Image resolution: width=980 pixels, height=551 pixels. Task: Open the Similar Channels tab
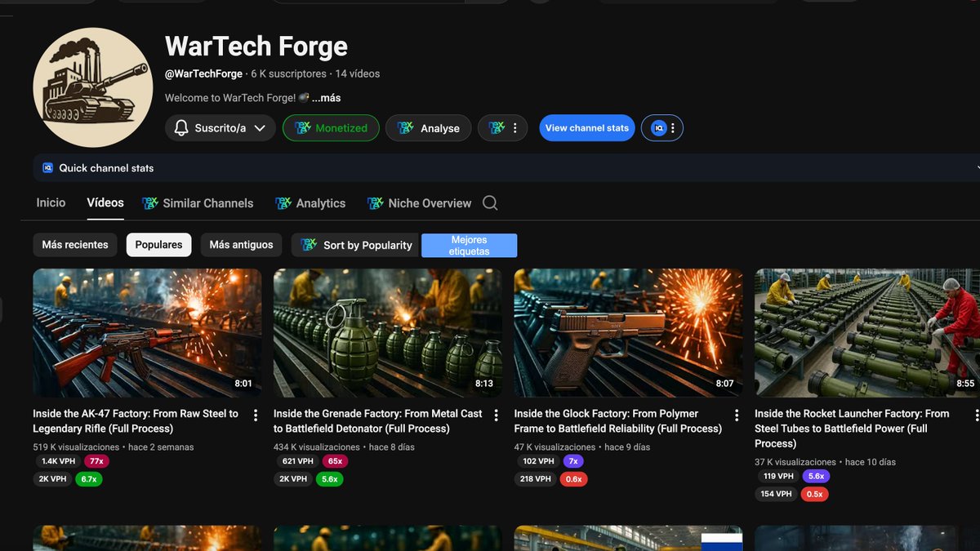(x=198, y=203)
